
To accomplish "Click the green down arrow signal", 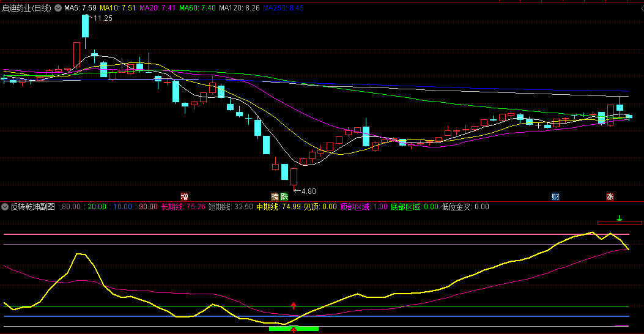I will pos(620,218).
